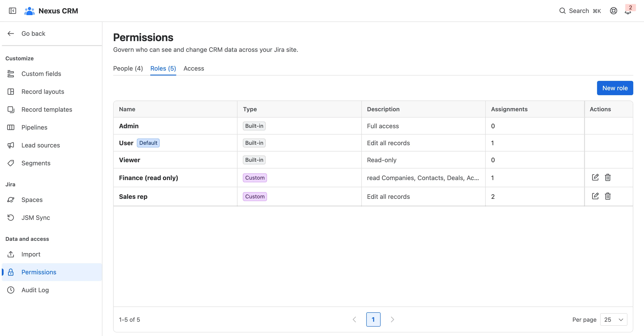The height and width of the screenshot is (336, 644).
Task: Go to the next page chevron
Action: [x=392, y=319]
